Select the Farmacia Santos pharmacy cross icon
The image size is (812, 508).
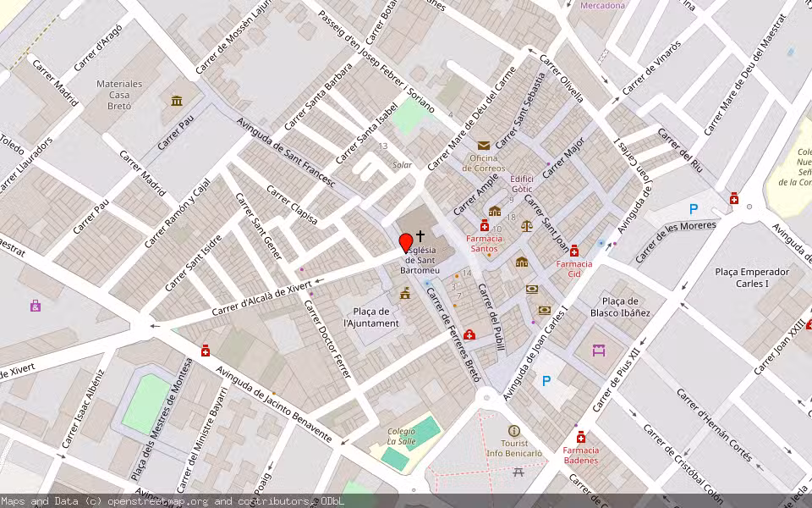[x=484, y=226]
